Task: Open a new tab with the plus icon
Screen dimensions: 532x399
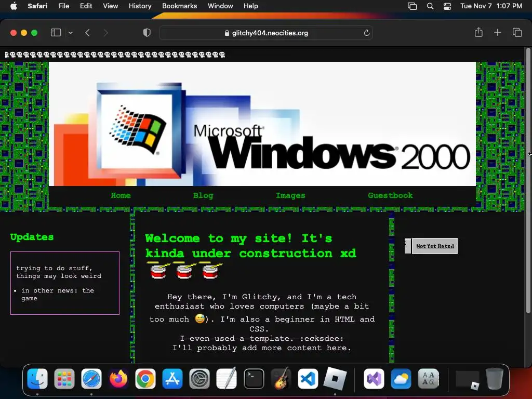Action: [x=497, y=32]
